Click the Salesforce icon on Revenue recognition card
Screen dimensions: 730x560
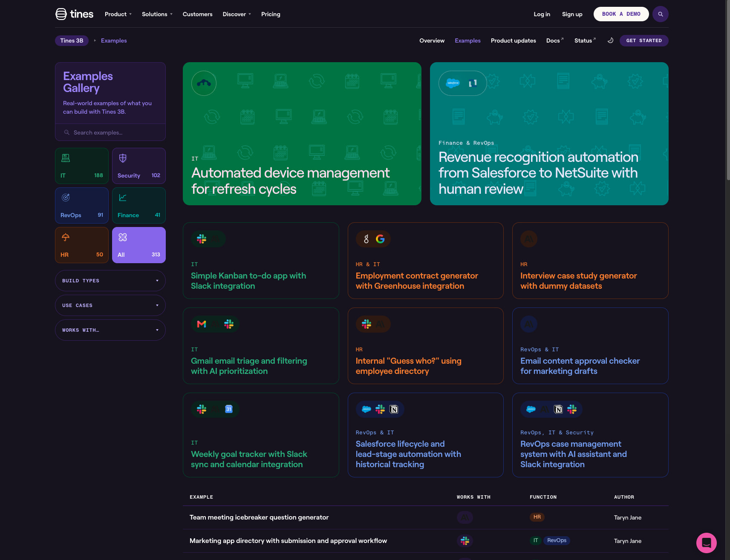[x=453, y=83]
